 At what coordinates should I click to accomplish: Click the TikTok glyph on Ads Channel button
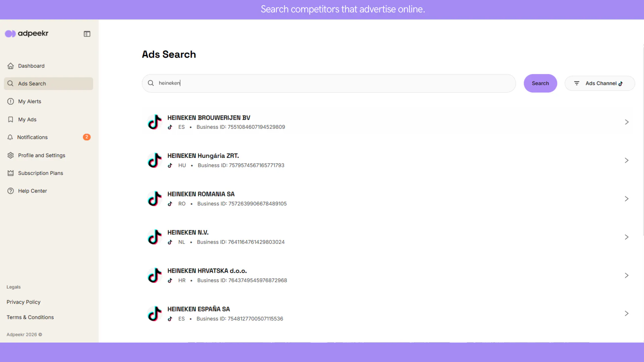click(621, 84)
